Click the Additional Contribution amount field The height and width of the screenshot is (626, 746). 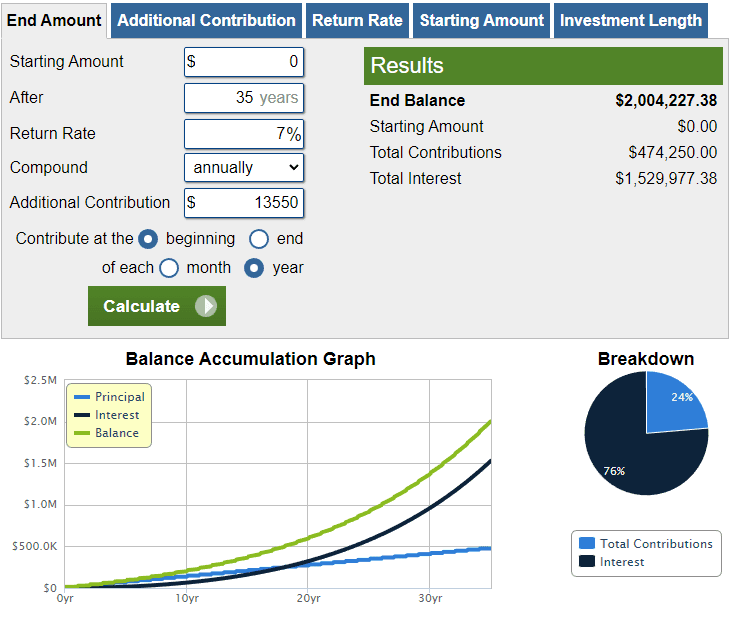[244, 203]
